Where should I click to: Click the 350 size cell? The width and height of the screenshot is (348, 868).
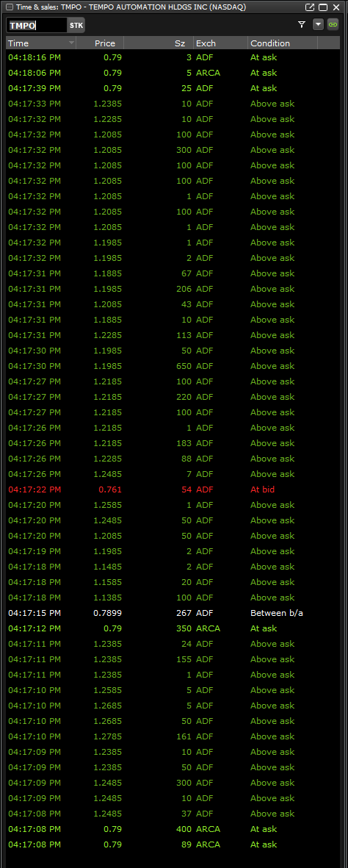pyautogui.click(x=183, y=628)
